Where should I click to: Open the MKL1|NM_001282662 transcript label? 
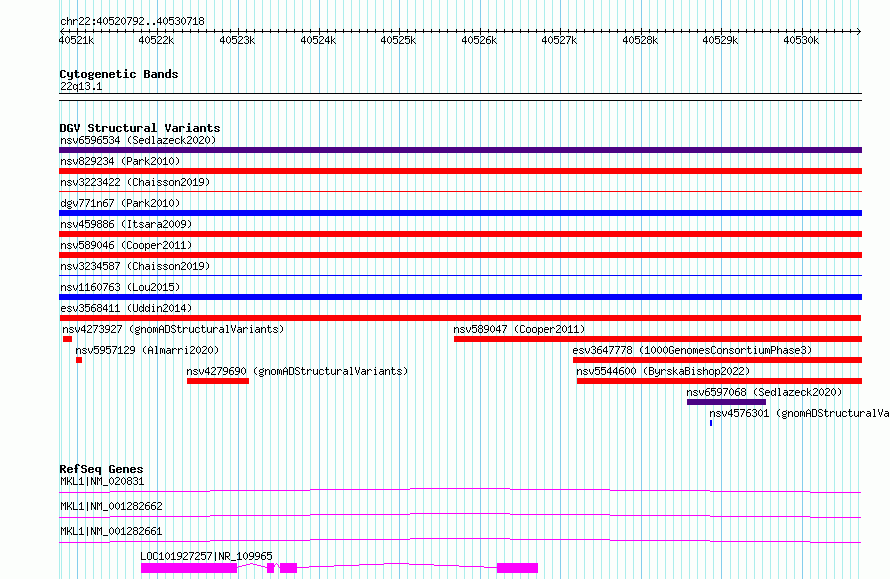(111, 506)
